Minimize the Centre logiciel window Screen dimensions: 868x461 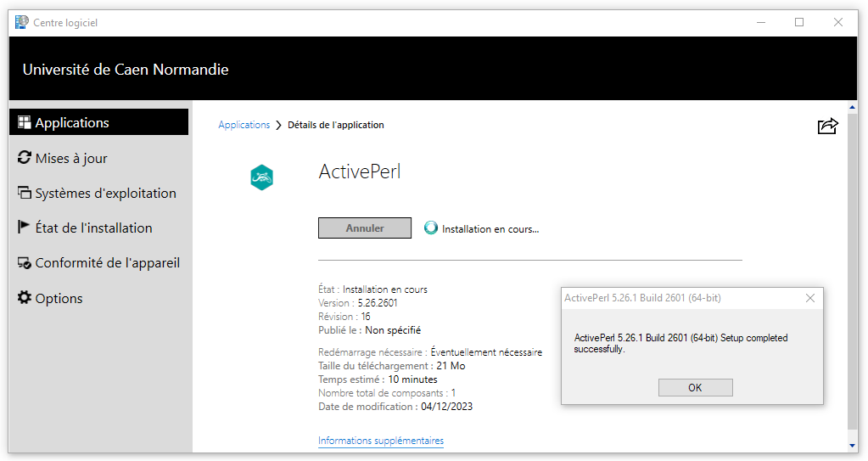tap(759, 23)
